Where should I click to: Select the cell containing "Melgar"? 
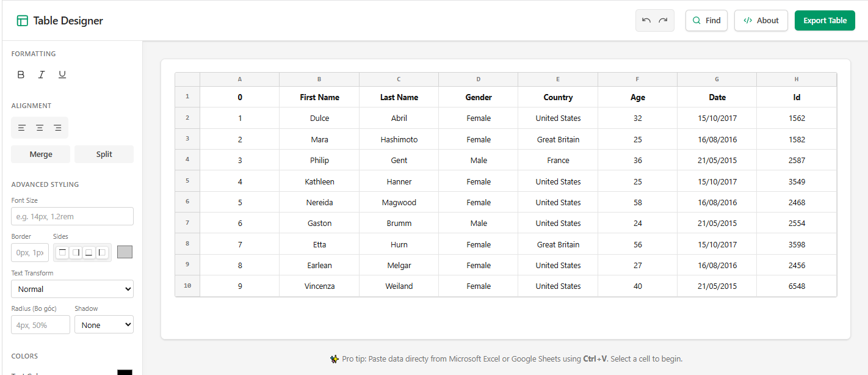click(x=399, y=265)
